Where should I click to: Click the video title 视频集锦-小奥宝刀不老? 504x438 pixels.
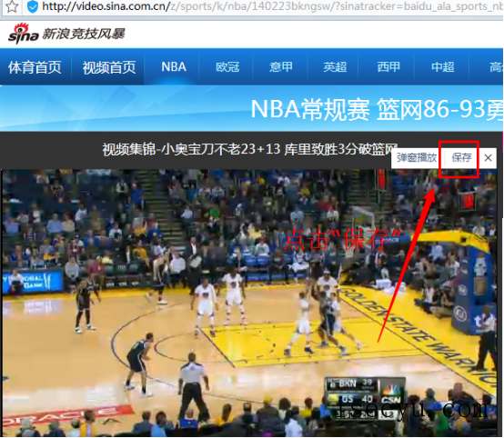coord(250,149)
